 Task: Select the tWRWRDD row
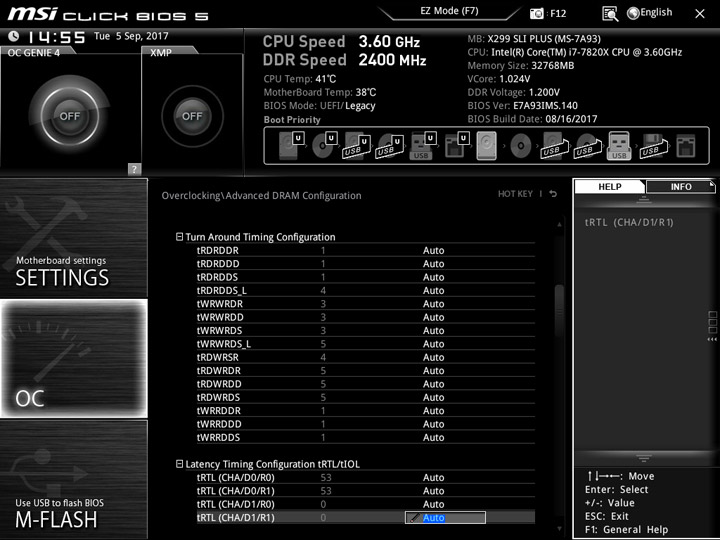coord(366,317)
